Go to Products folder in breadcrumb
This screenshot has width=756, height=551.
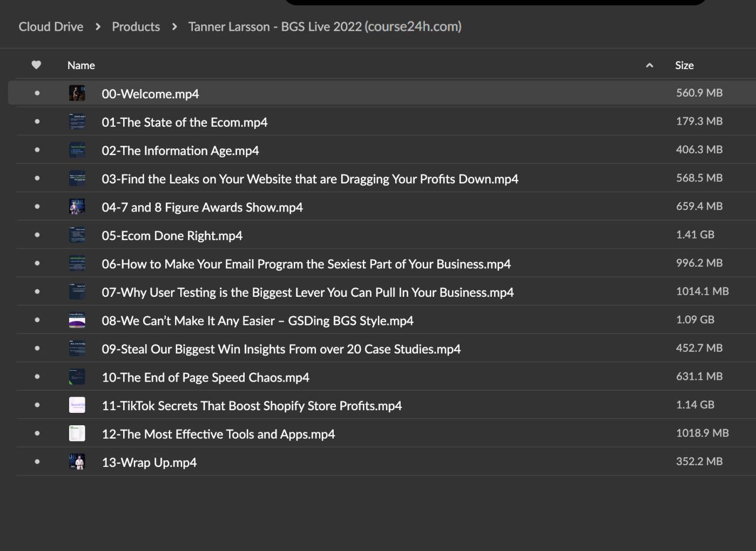point(136,26)
